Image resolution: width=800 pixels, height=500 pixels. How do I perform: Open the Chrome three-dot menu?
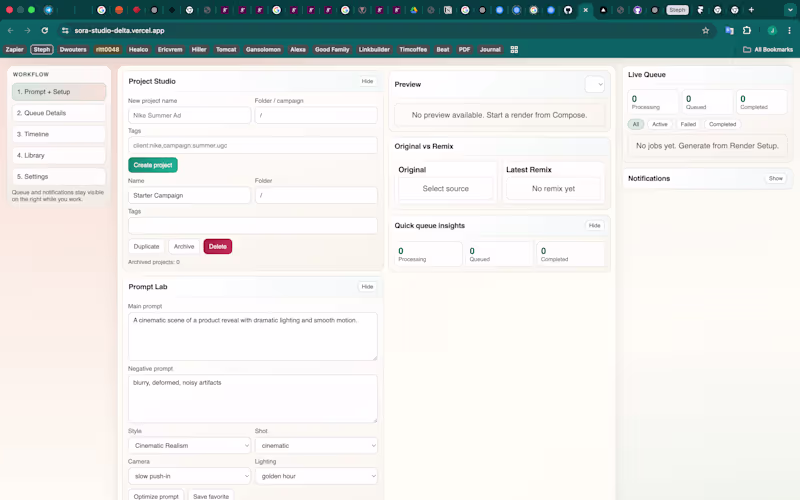pyautogui.click(x=789, y=31)
